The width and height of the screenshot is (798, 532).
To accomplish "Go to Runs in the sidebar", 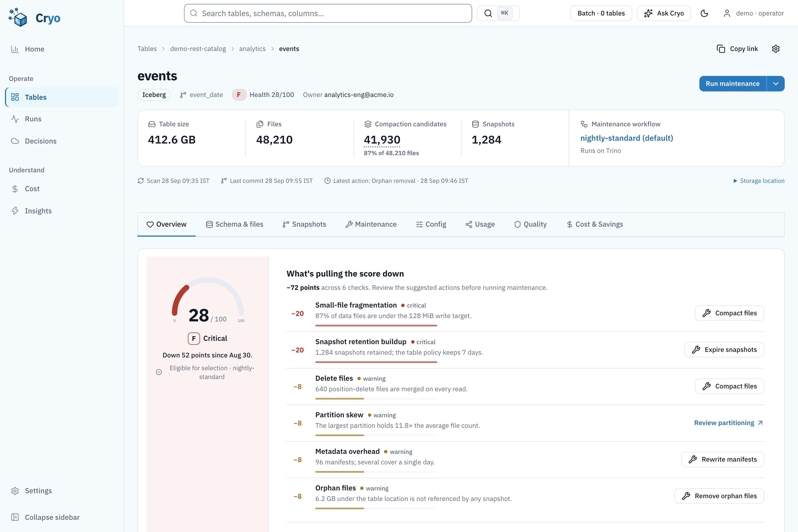I will (x=62, y=119).
